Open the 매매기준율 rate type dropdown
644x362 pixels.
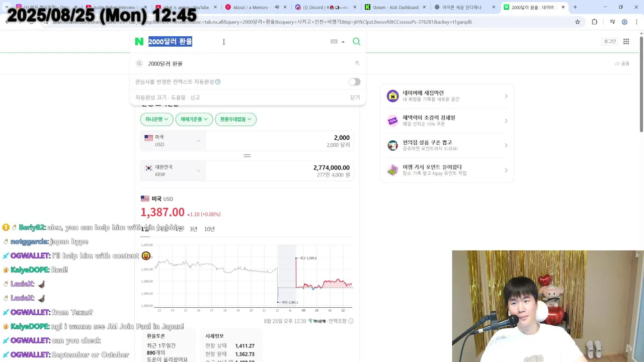pos(194,119)
